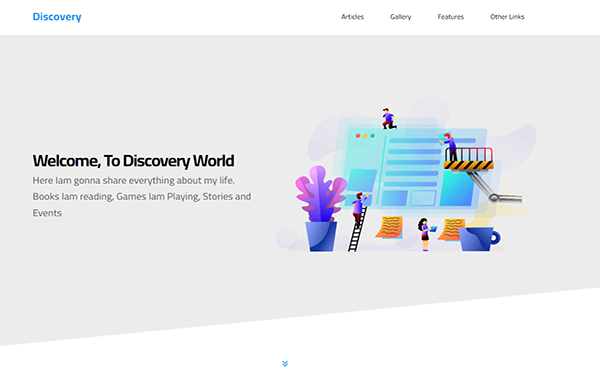Open the Articles nav link
The height and width of the screenshot is (384, 600).
click(x=352, y=17)
